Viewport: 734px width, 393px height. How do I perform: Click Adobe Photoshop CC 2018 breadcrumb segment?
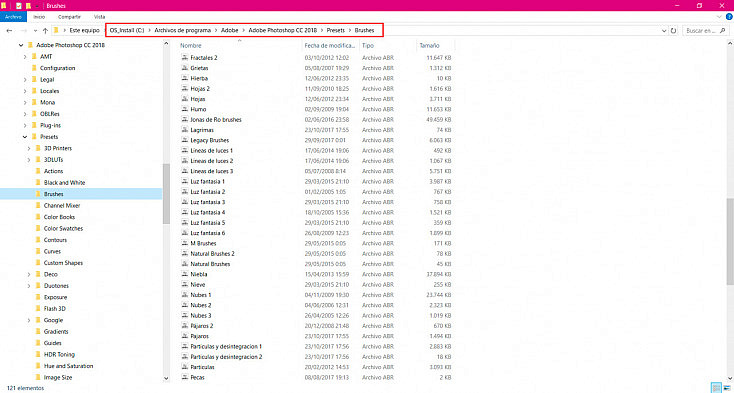(x=282, y=30)
